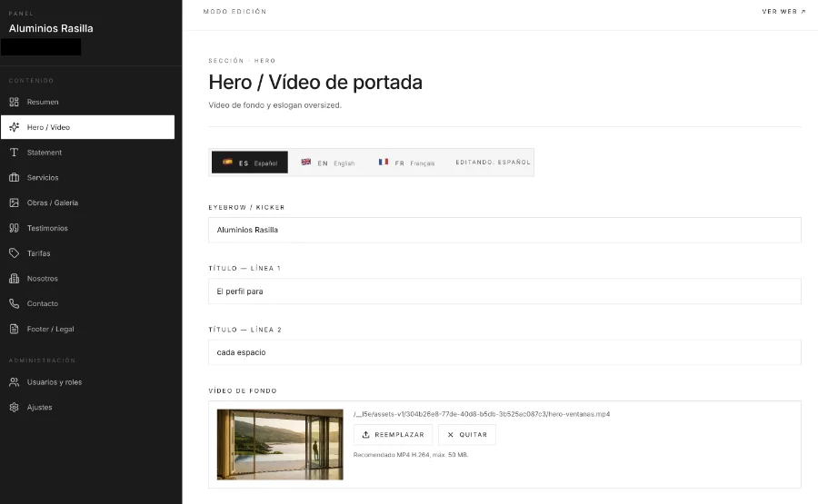
Task: Open Ajustes settings page
Action: coord(87,407)
